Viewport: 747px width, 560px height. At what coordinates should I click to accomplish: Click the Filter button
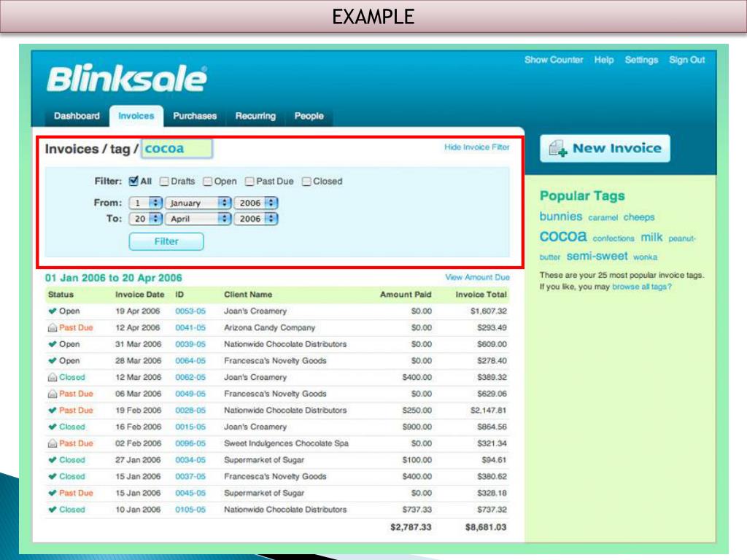coord(166,241)
